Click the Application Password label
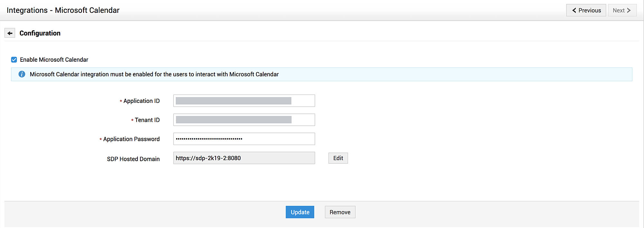This screenshot has height=228, width=644. pyautogui.click(x=131, y=139)
